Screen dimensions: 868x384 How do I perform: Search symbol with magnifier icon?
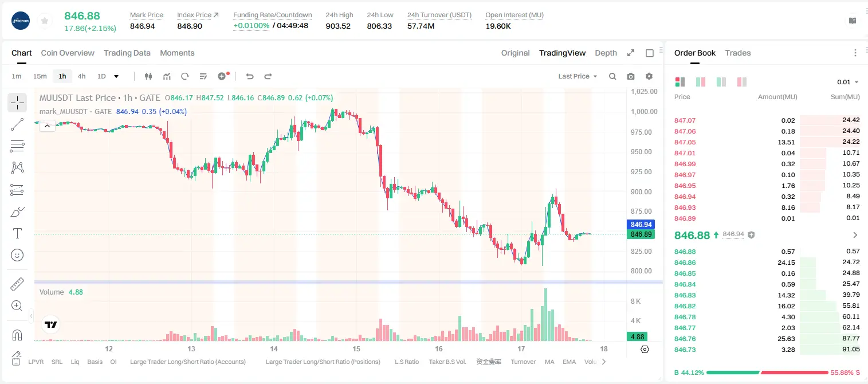point(612,76)
